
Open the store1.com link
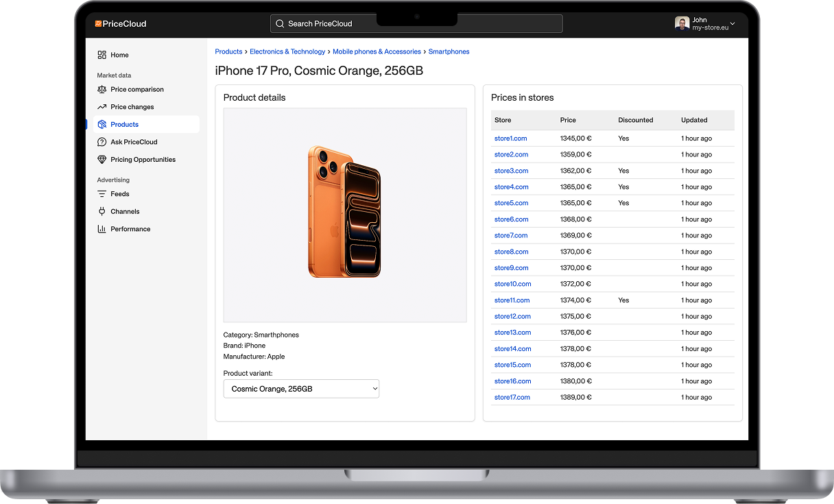point(510,139)
